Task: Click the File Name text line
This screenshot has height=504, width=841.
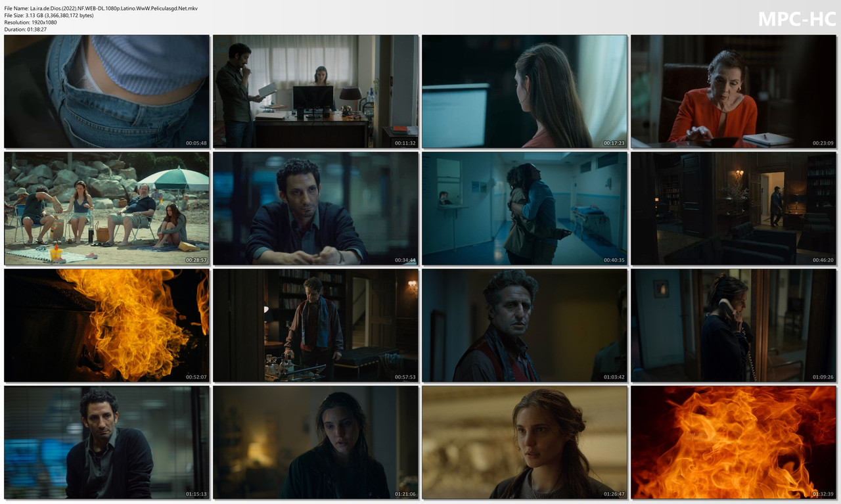Action: (101, 8)
